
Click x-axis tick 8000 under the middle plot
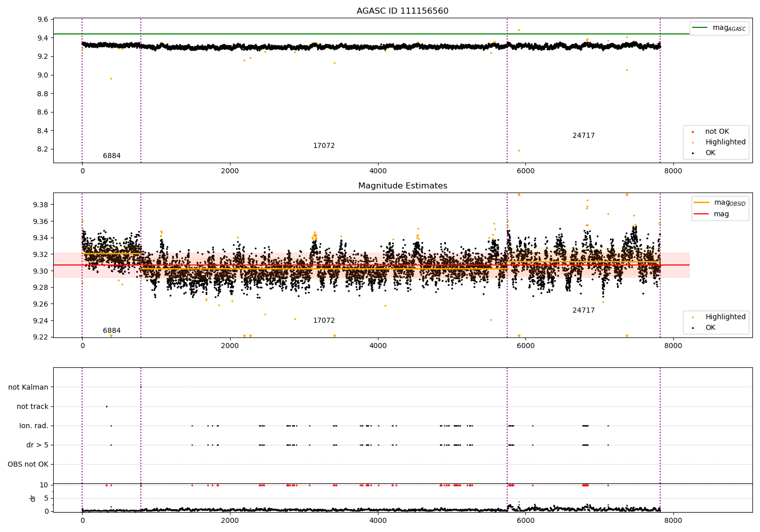coord(673,346)
